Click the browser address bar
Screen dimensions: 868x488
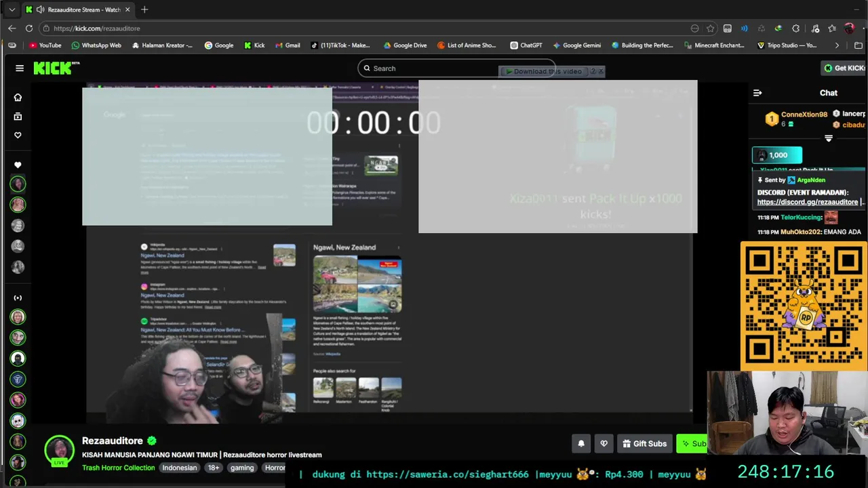tap(366, 28)
